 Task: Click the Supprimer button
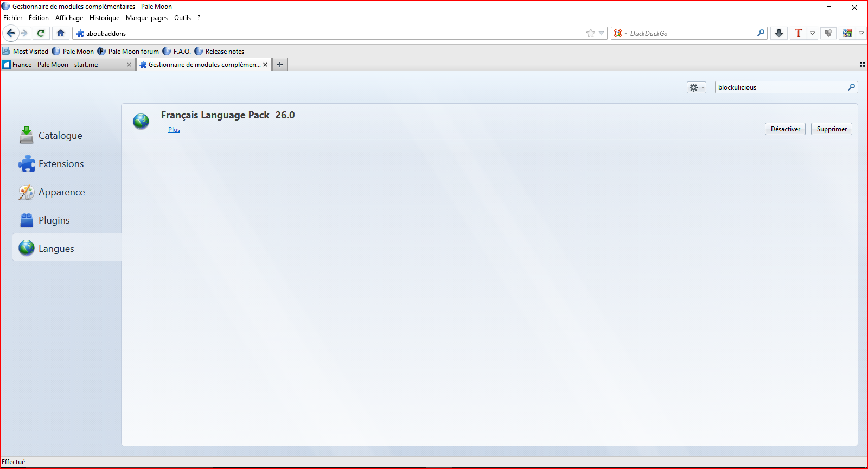pyautogui.click(x=832, y=129)
